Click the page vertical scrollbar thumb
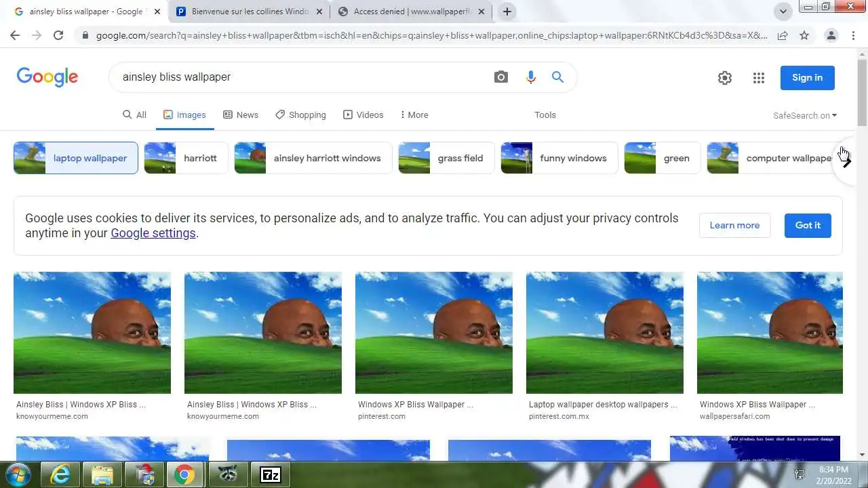This screenshot has width=868, height=488. 862,92
